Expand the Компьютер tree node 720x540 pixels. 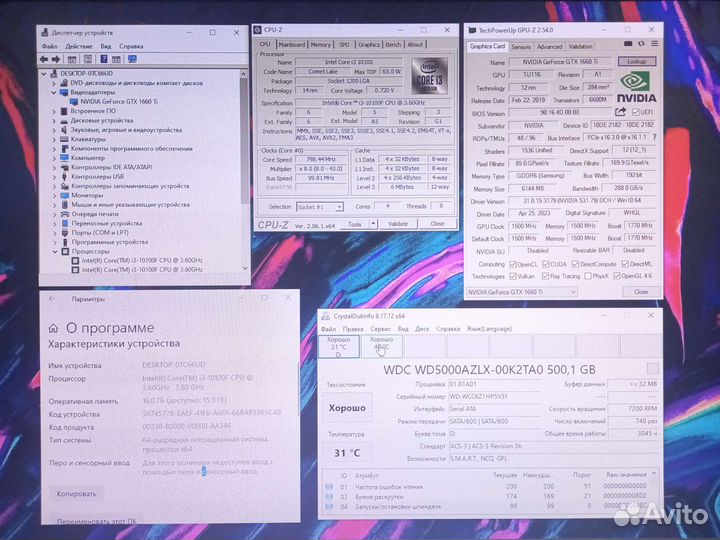(54, 158)
